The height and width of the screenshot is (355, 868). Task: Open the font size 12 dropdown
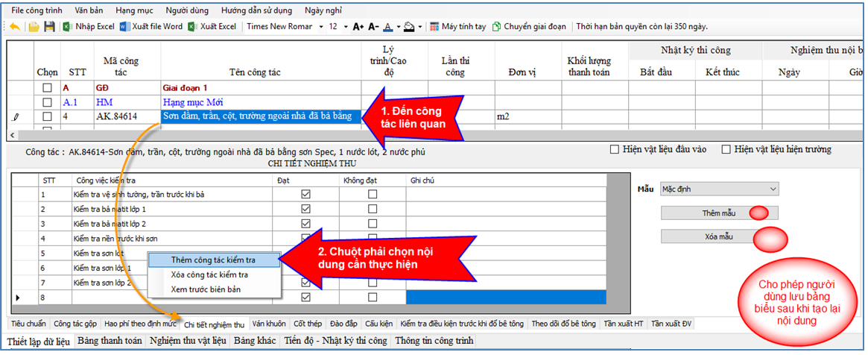tap(344, 27)
